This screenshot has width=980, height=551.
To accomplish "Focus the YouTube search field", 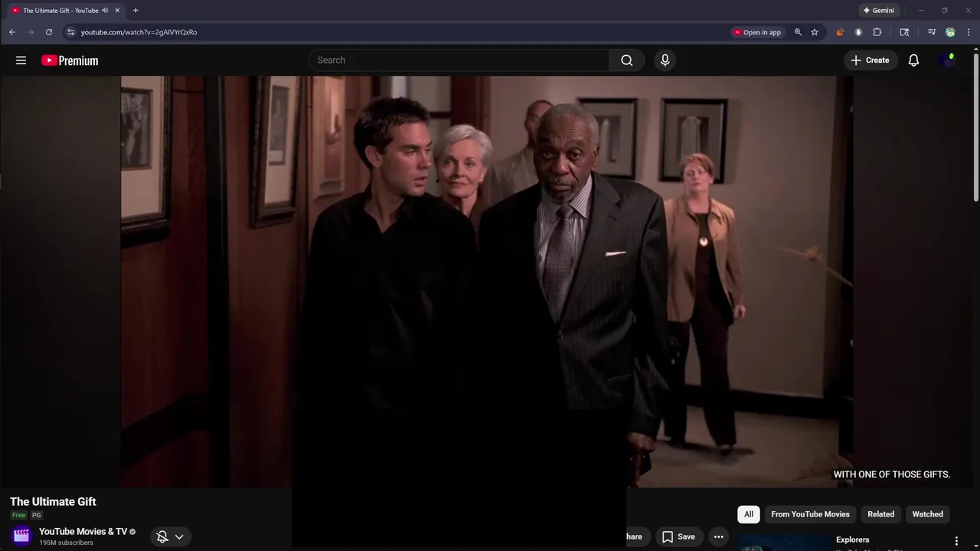I will pyautogui.click(x=459, y=60).
